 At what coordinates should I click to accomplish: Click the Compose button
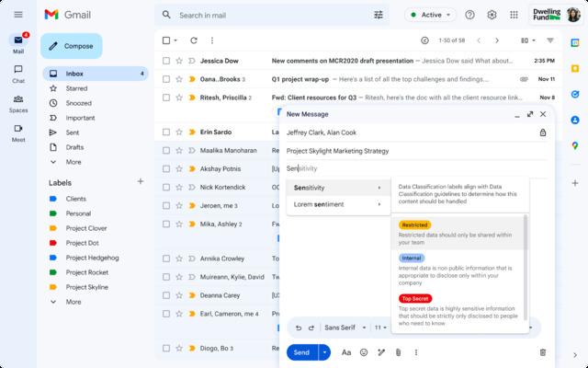(71, 45)
